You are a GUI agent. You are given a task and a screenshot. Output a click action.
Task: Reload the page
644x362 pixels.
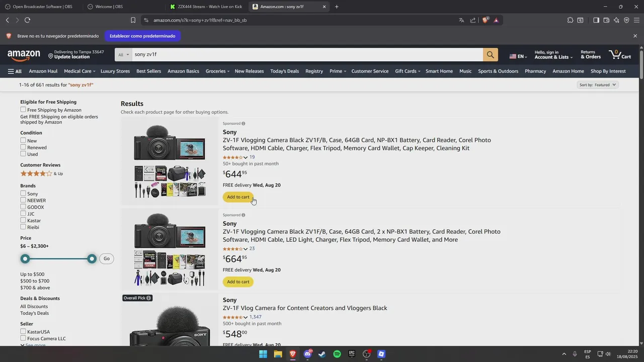click(x=27, y=20)
